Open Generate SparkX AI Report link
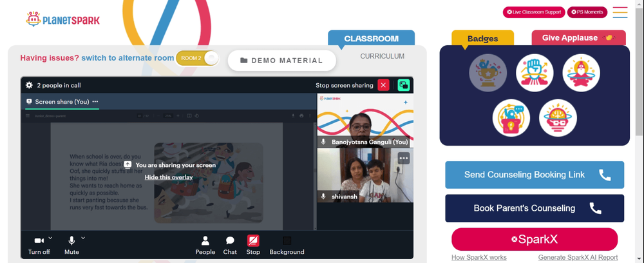 [578, 258]
